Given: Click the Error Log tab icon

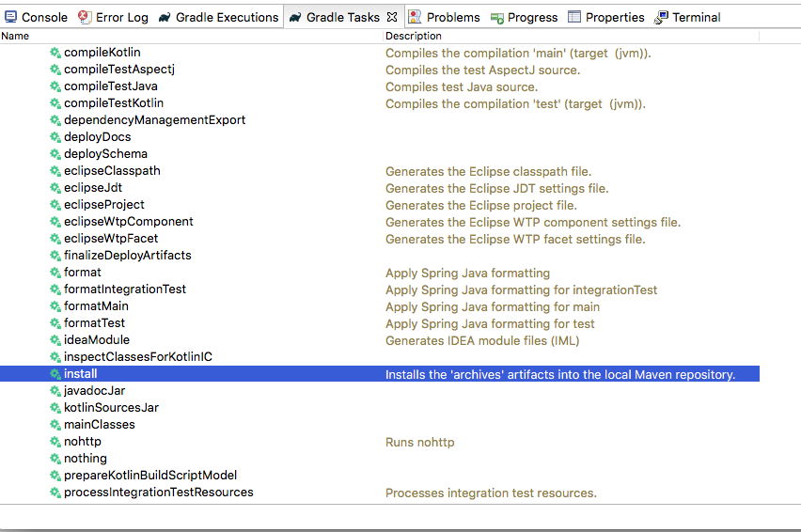Looking at the screenshot, I should click(x=85, y=17).
